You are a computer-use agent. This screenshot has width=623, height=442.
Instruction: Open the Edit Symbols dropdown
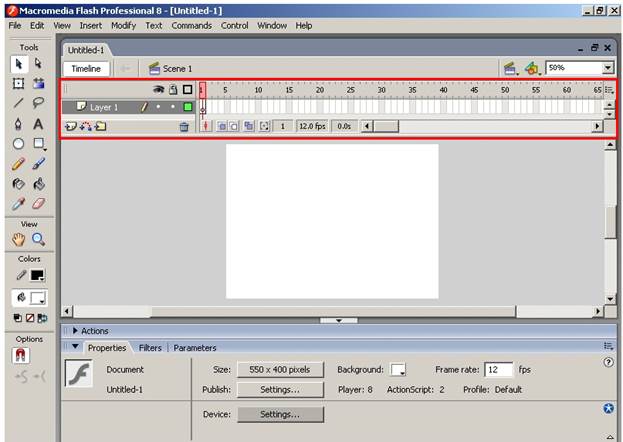coord(532,69)
